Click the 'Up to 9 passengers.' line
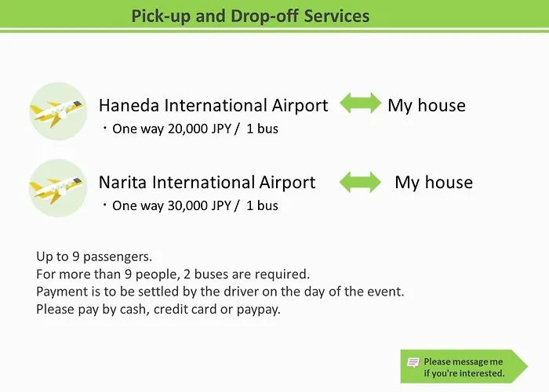Image resolution: width=549 pixels, height=392 pixels. pos(94,257)
